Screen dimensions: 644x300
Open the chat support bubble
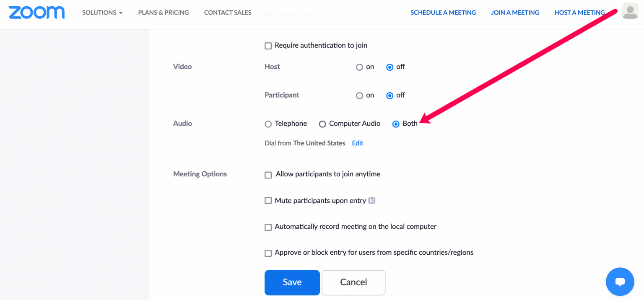coord(620,282)
